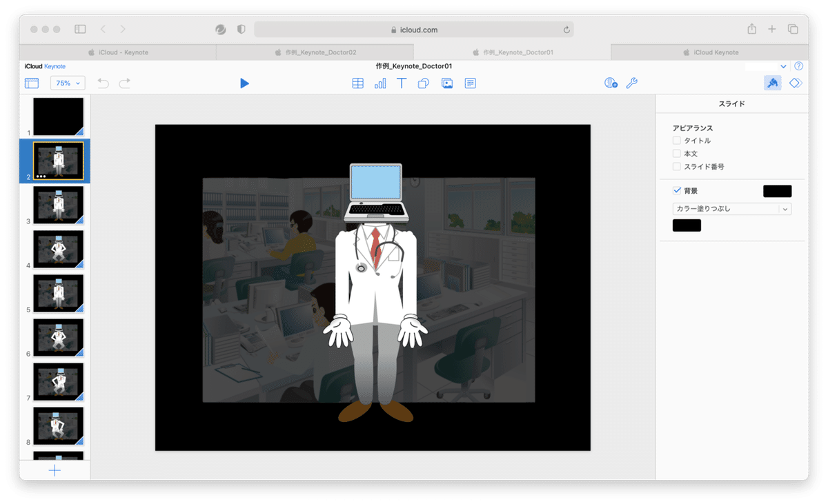This screenshot has width=828, height=504.
Task: Open the 75% zoom dropdown
Action: click(x=67, y=83)
